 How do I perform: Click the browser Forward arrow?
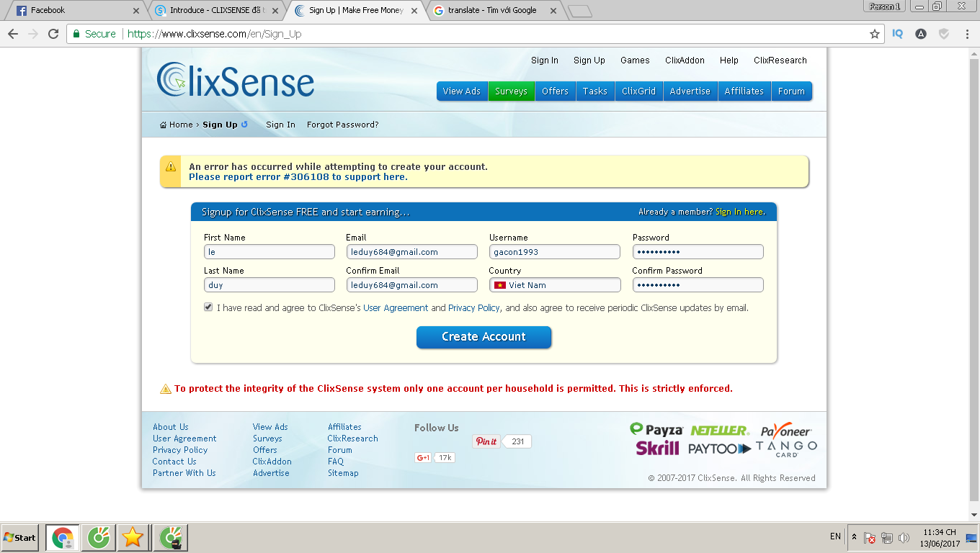pos(32,34)
